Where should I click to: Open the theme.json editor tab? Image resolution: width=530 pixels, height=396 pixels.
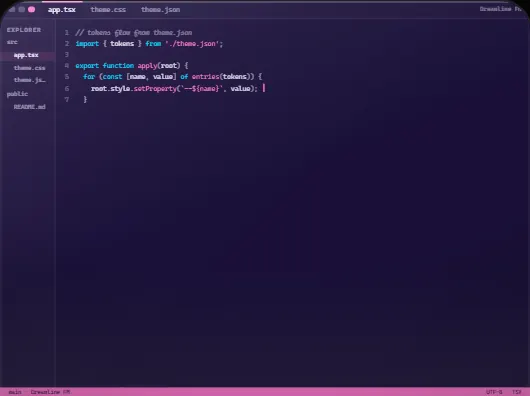point(160,10)
